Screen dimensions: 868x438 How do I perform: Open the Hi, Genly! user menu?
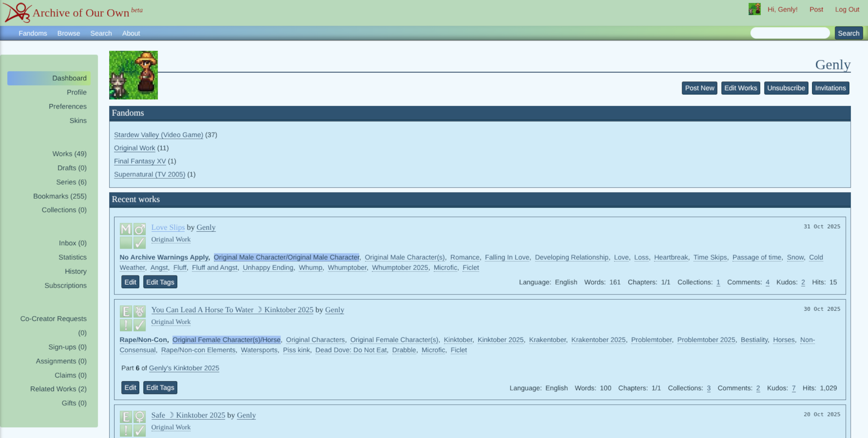tap(782, 9)
